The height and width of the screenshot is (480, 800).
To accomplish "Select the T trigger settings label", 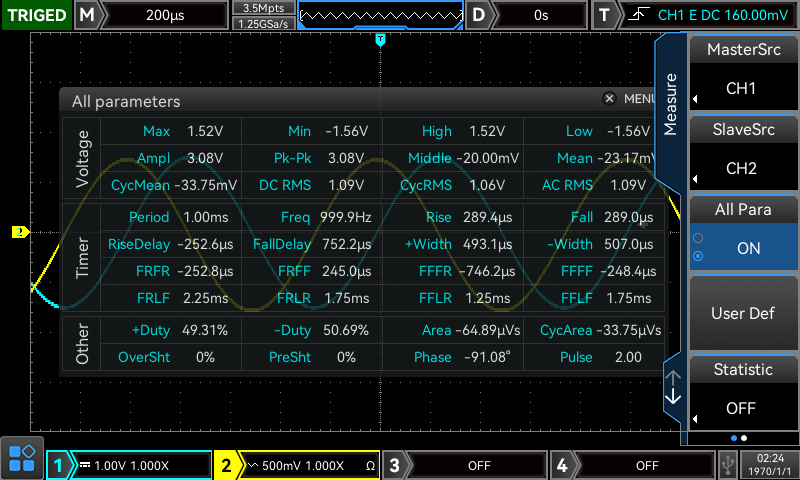I will tap(604, 15).
